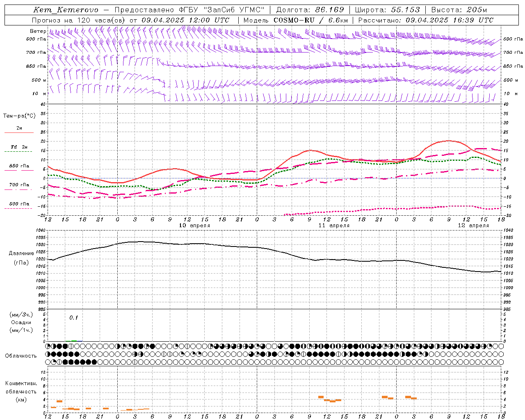
Task: Click the 12 апреля date label
Action: pos(473,226)
